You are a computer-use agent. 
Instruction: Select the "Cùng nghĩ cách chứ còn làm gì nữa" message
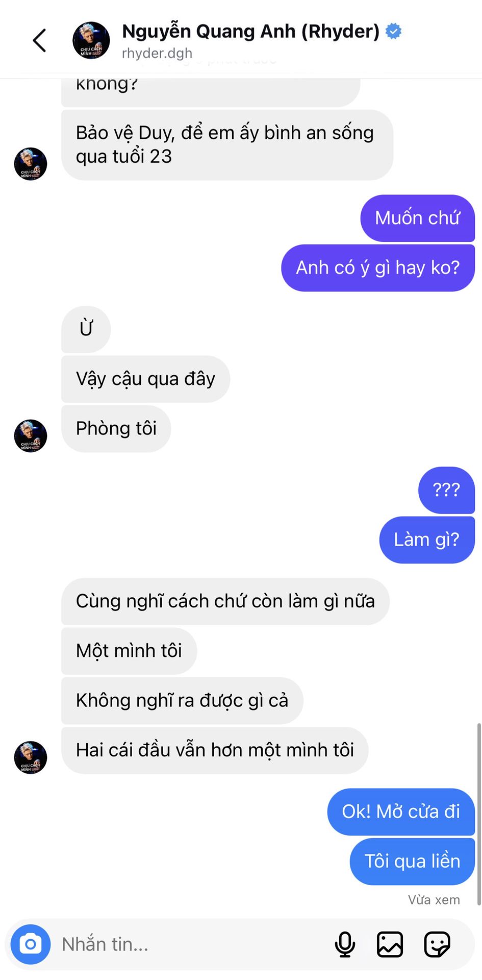point(225,601)
